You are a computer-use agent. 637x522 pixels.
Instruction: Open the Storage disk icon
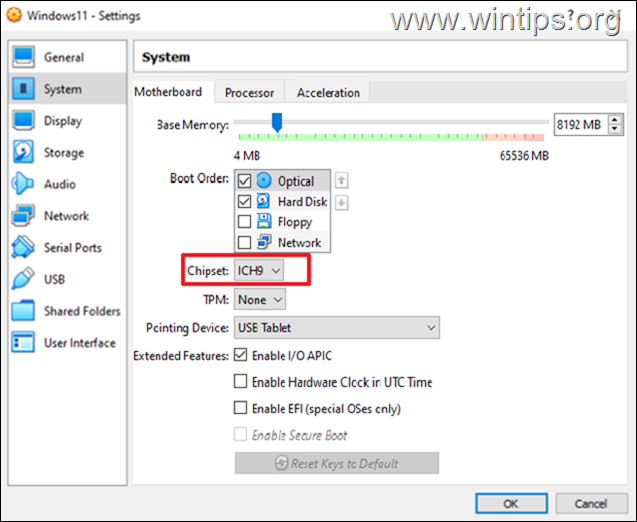pos(23,152)
